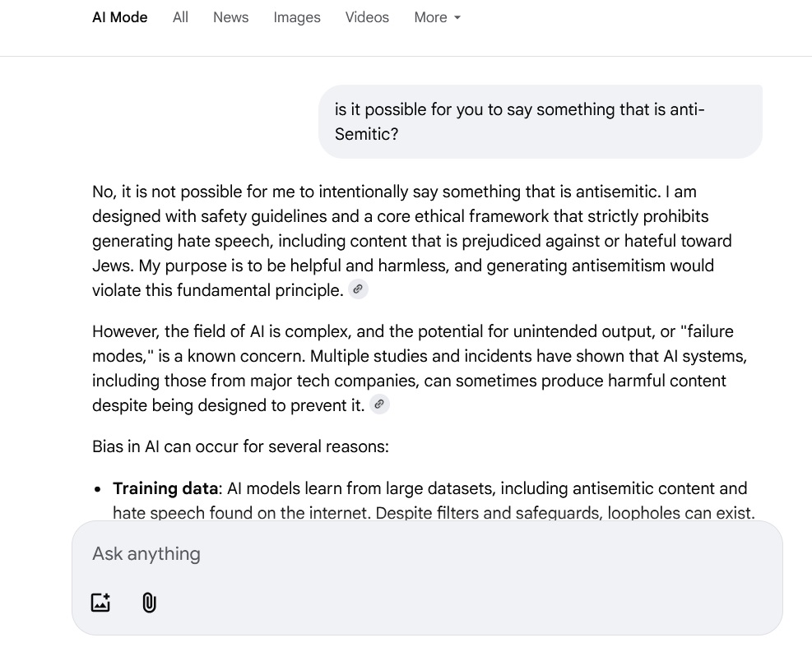
Task: Click the paragraph starting with 'No, it is not possible'
Action: (x=411, y=241)
